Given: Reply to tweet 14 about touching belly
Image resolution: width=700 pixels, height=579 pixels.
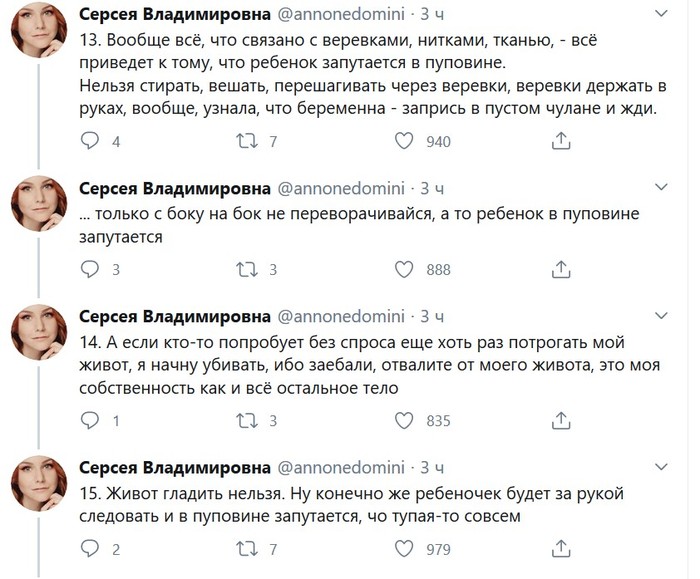Looking at the screenshot, I should (90, 421).
